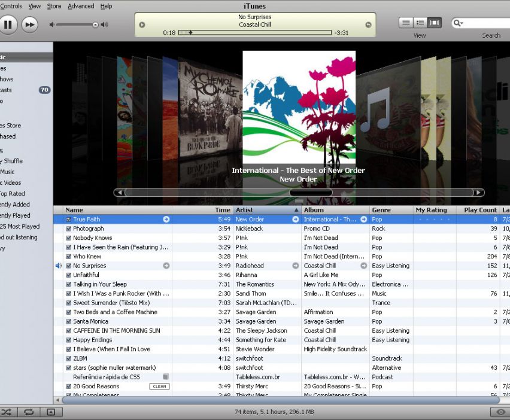Image resolution: width=510 pixels, height=420 pixels.
Task: Switch to Cover Flow view button
Action: tap(435, 23)
